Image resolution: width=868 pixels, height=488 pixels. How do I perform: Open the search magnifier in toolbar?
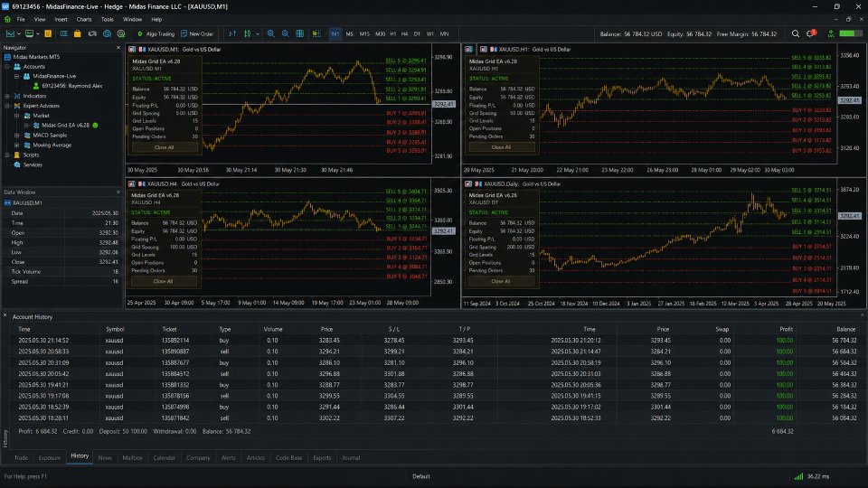click(x=796, y=33)
